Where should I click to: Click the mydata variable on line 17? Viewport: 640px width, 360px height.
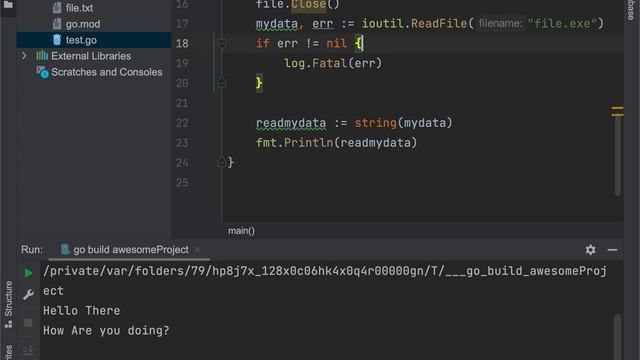(x=277, y=24)
